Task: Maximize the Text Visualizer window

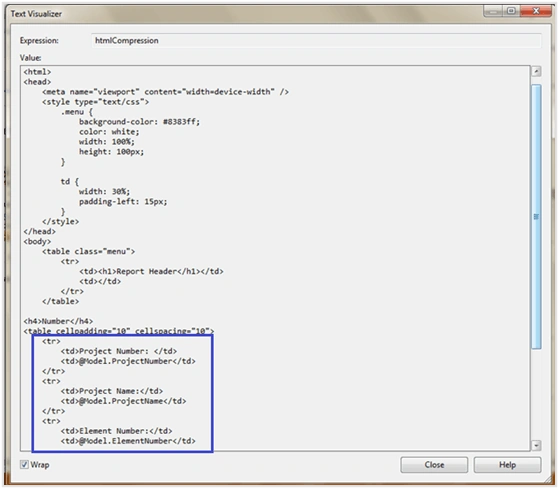Action: pos(511,11)
